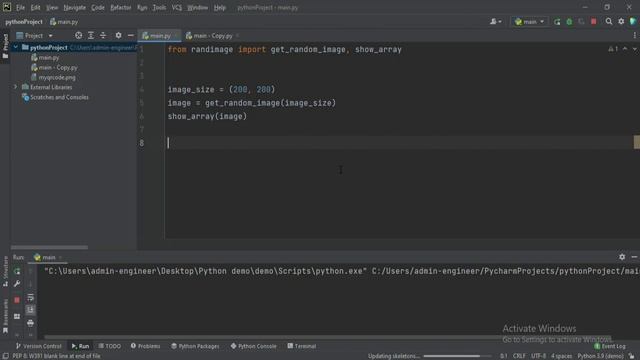This screenshot has width=640, height=360.
Task: Open Python 3.9 interpreter selector
Action: (x=600, y=356)
